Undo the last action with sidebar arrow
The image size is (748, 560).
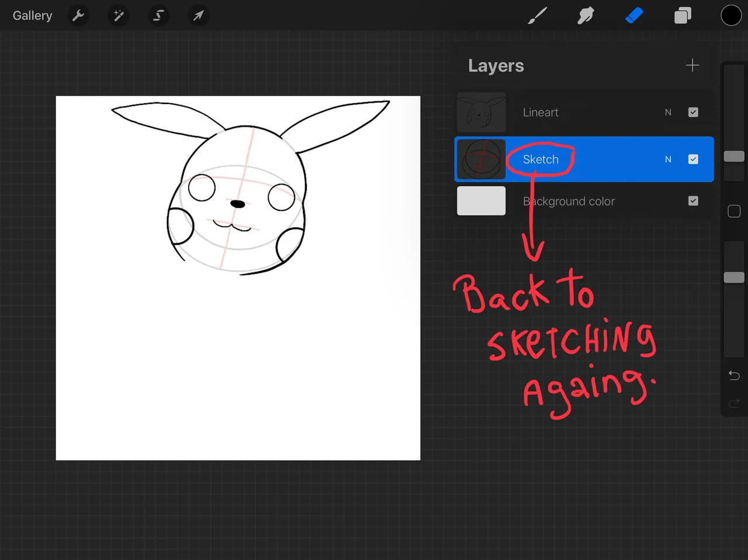click(734, 375)
